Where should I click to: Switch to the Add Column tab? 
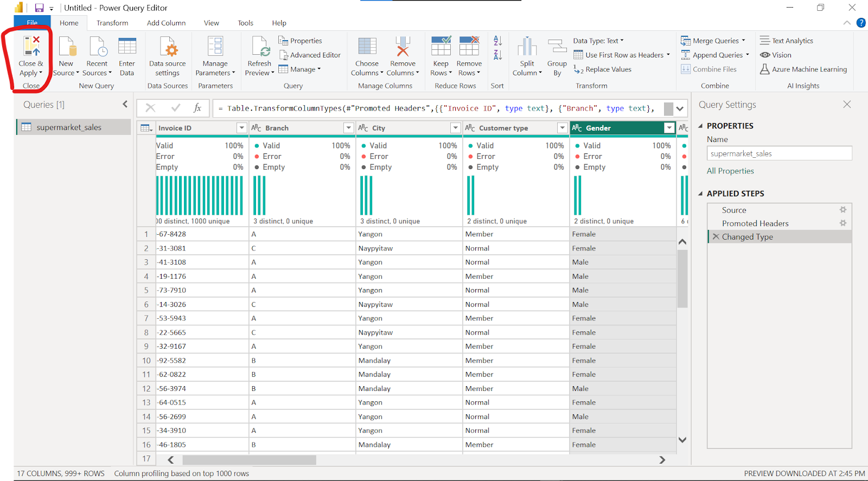coord(166,23)
